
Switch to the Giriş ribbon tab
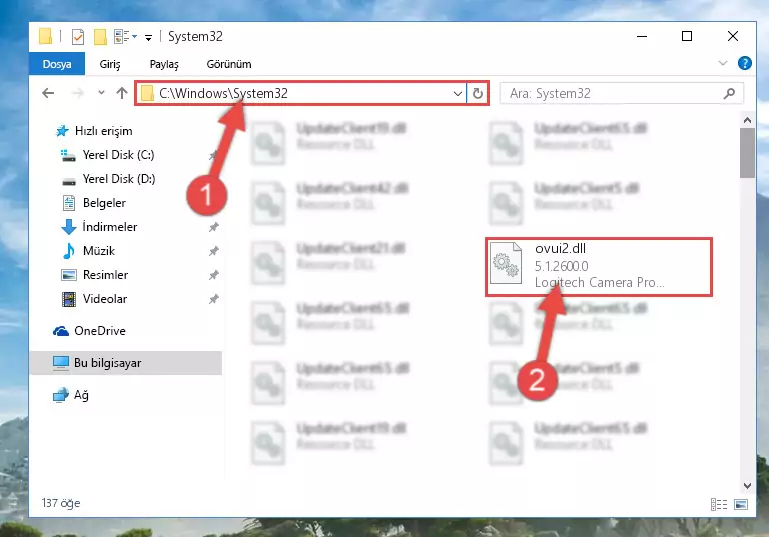pyautogui.click(x=110, y=64)
